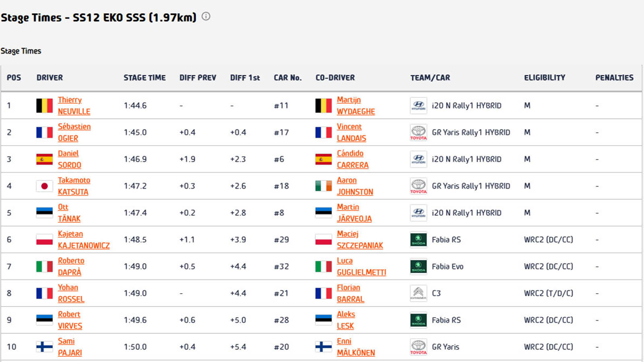Click Hyundai logo in Neuville's row
Image resolution: width=644 pixels, height=362 pixels.
tap(418, 105)
